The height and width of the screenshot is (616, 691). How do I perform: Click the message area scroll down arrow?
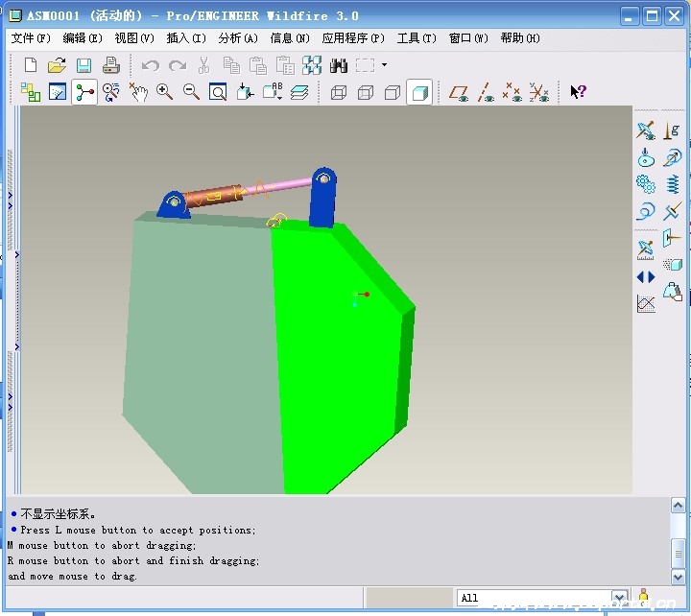pos(678,577)
